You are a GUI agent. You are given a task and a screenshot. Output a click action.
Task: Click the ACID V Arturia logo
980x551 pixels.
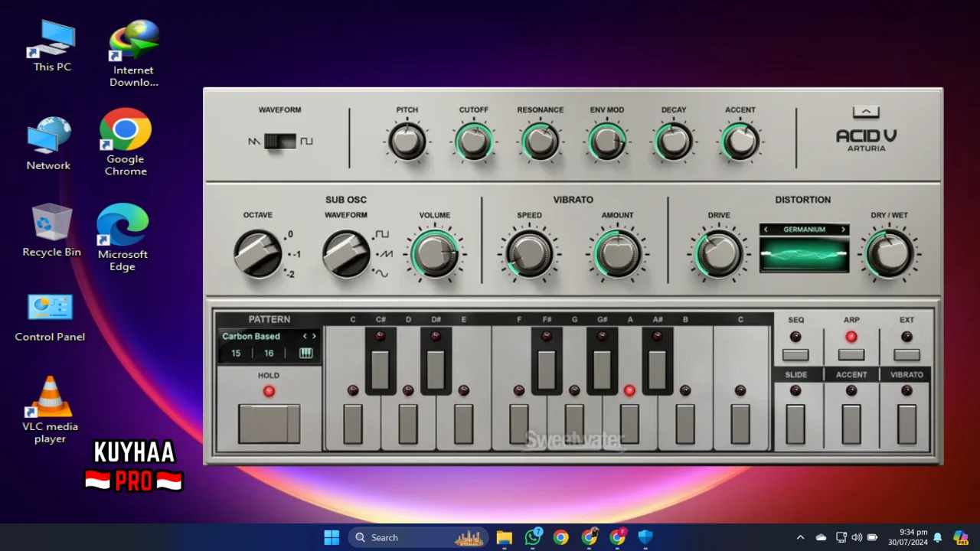[866, 140]
